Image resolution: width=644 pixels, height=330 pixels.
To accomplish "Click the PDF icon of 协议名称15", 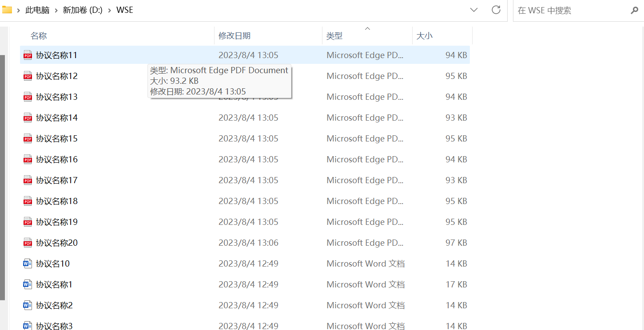I will [28, 139].
